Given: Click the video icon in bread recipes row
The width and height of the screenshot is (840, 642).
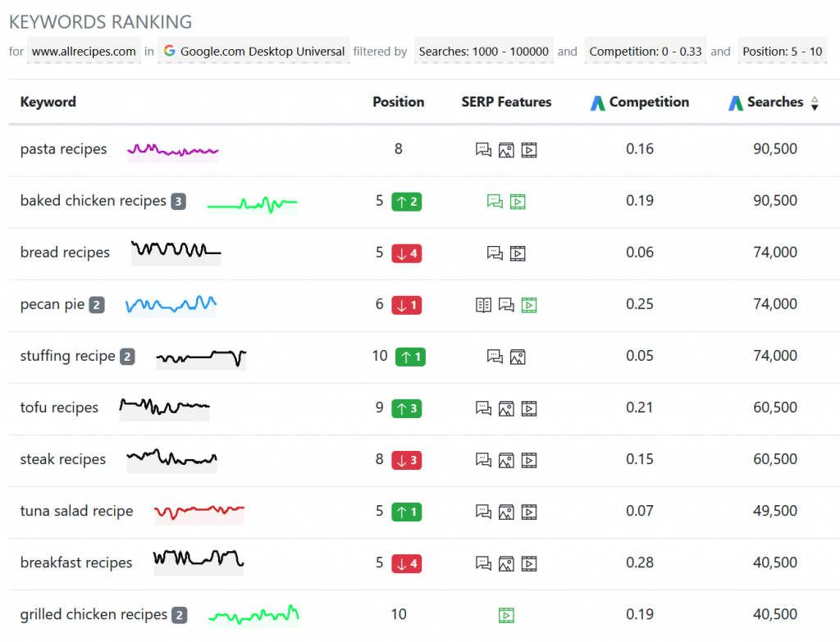Looking at the screenshot, I should tap(518, 253).
